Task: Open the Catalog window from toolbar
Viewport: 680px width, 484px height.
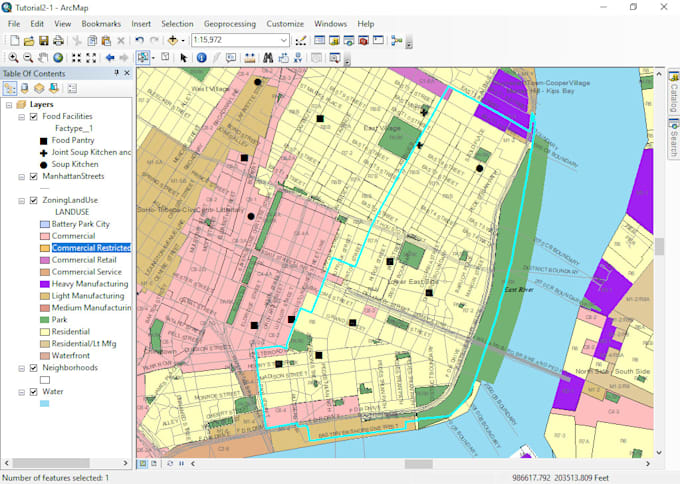Action: 334,40
